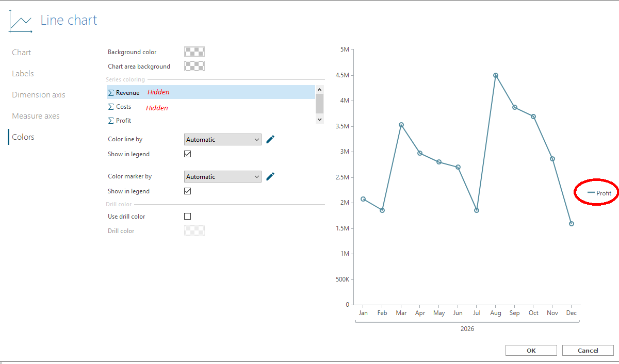Screen dimensions: 619x364
Task: Toggle marker Show in legend checkbox
Action: click(x=188, y=191)
